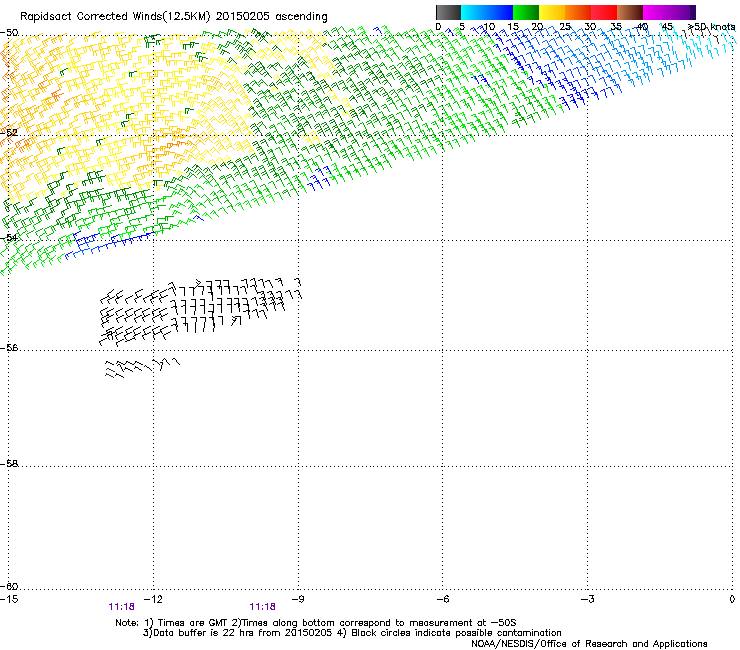Click the NOAA/NESDIS credit line
This screenshot has height=650, width=740.
tap(589, 644)
